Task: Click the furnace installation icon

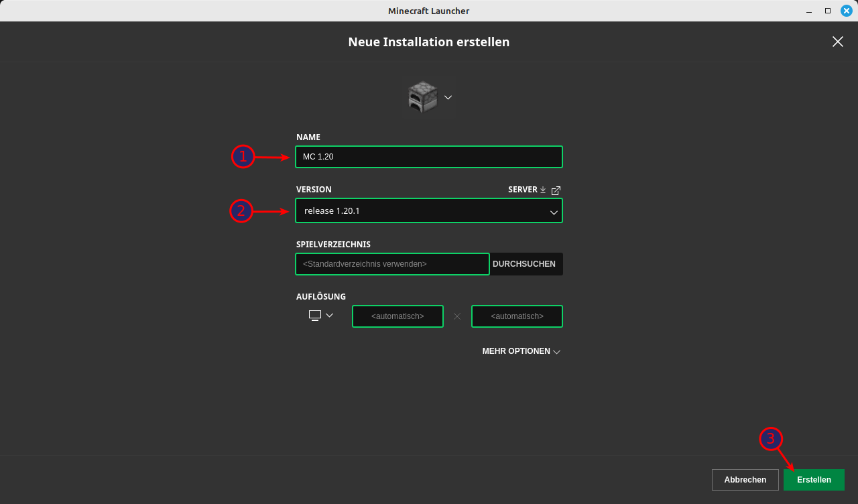Action: coord(422,97)
